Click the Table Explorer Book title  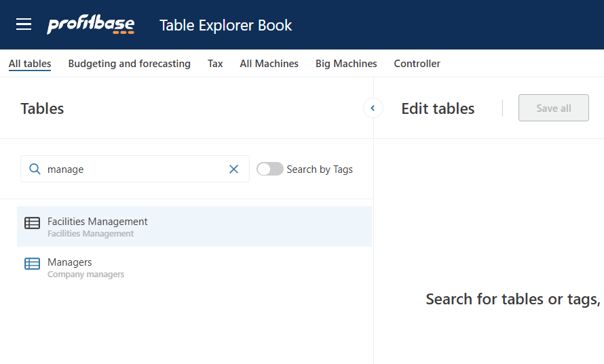pos(225,26)
